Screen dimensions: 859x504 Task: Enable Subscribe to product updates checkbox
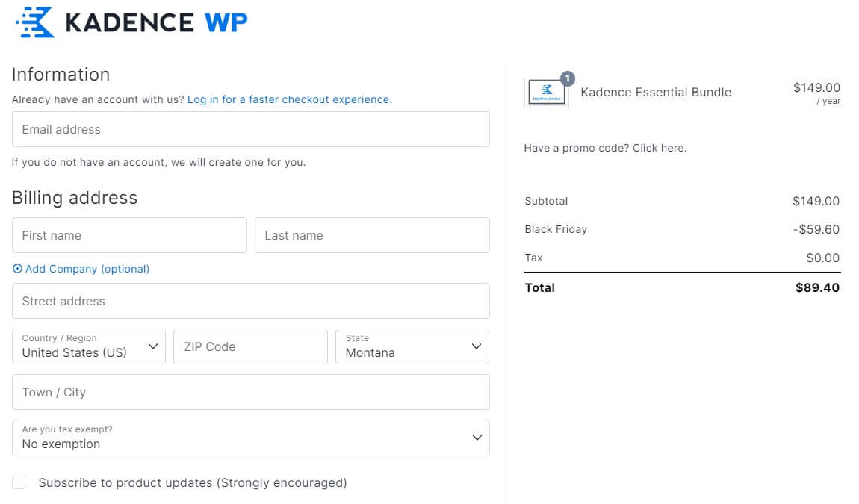pyautogui.click(x=19, y=482)
